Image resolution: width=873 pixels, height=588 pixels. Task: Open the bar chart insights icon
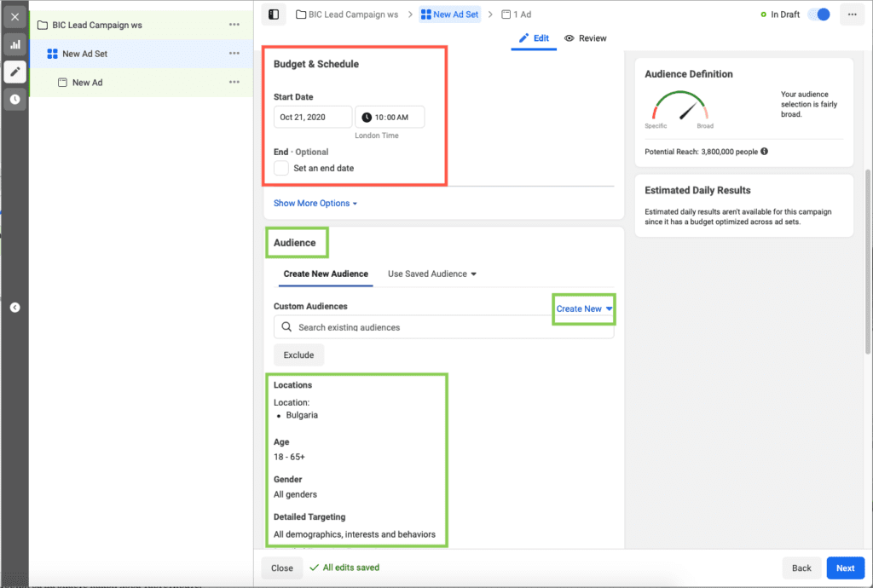[x=14, y=44]
